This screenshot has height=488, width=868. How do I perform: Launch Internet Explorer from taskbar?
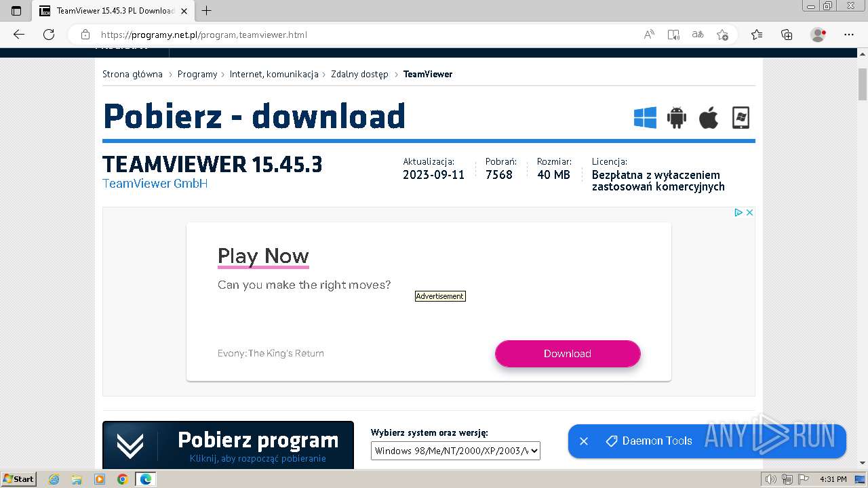54,479
